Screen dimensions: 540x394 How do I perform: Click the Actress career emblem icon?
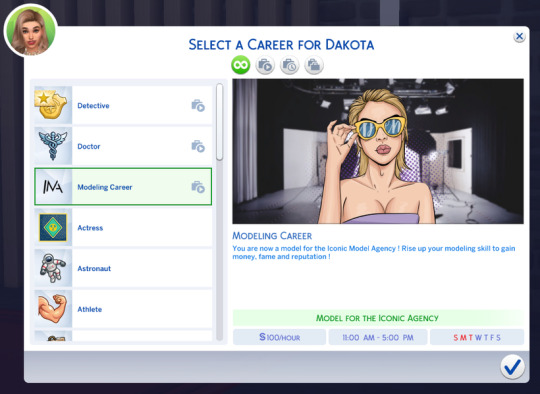coord(53,227)
